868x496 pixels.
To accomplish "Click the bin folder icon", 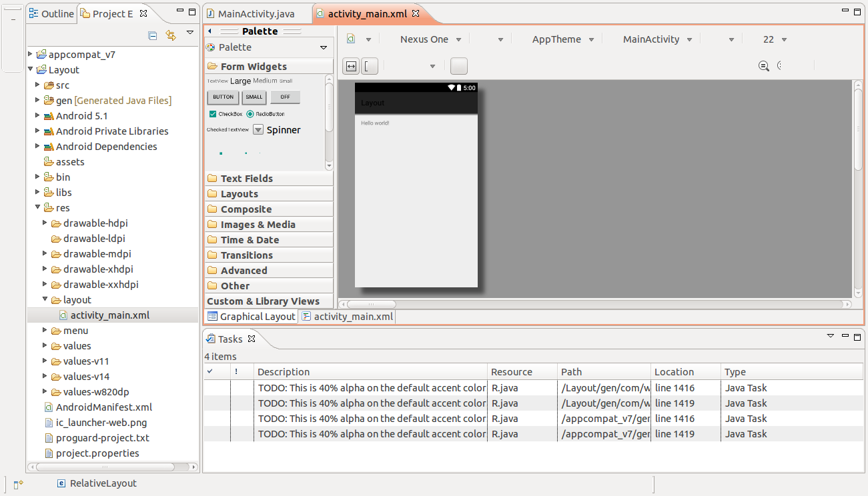I will 48,177.
